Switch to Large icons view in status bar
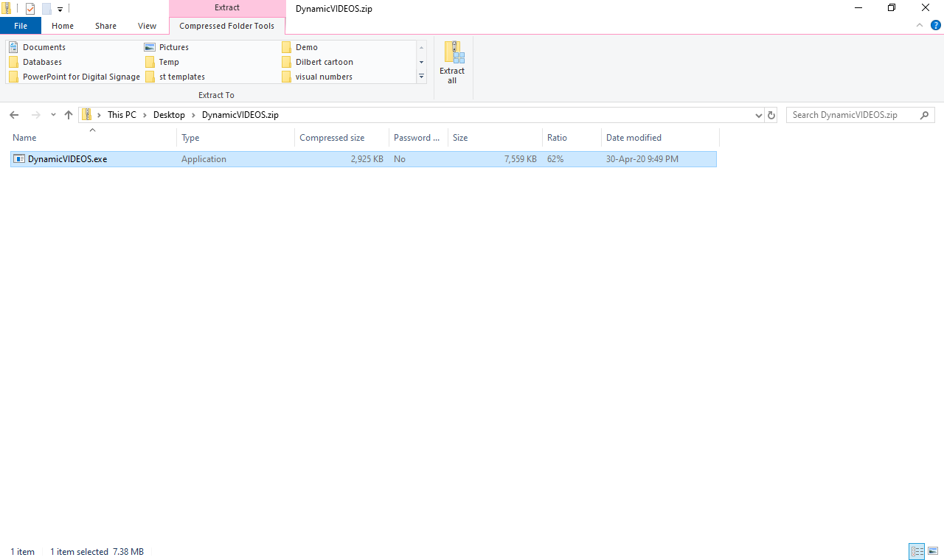The image size is (944, 560). 933,551
